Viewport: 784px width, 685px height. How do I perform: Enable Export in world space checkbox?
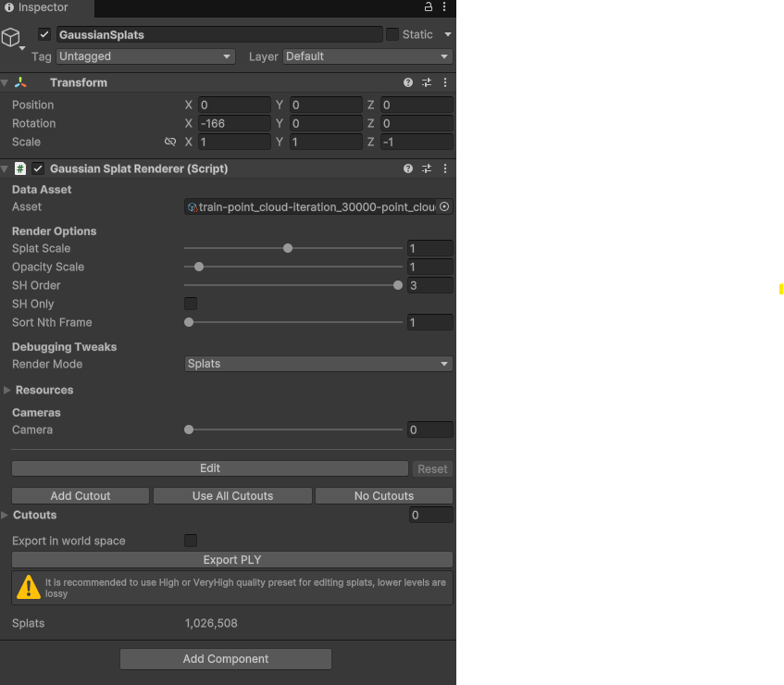pos(191,541)
